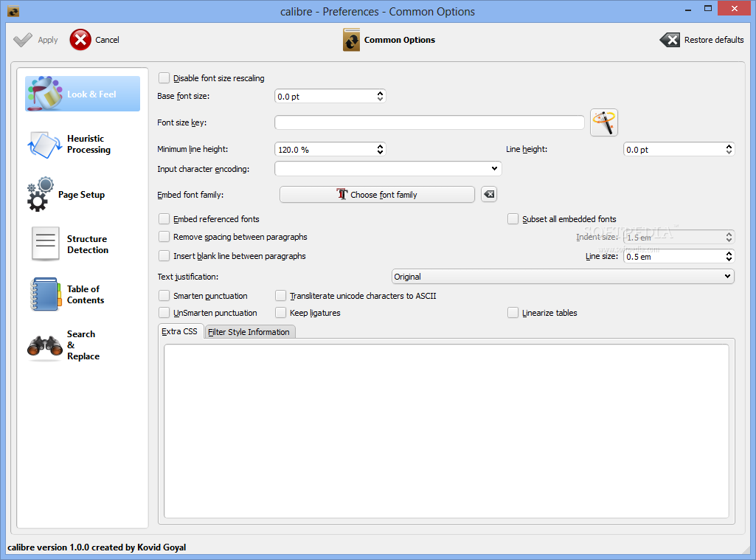Open the Text justification dropdown
Viewport: 756px width, 560px height.
pyautogui.click(x=563, y=277)
